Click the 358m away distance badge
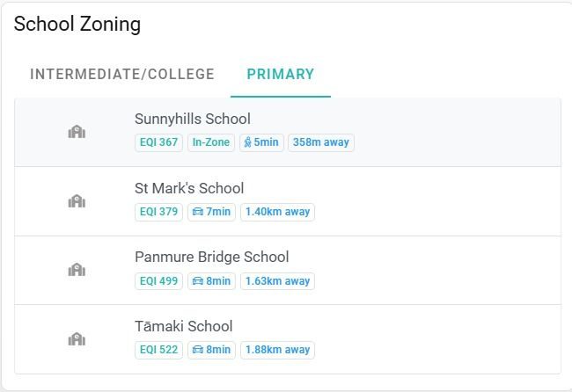The width and height of the screenshot is (572, 392). (321, 142)
